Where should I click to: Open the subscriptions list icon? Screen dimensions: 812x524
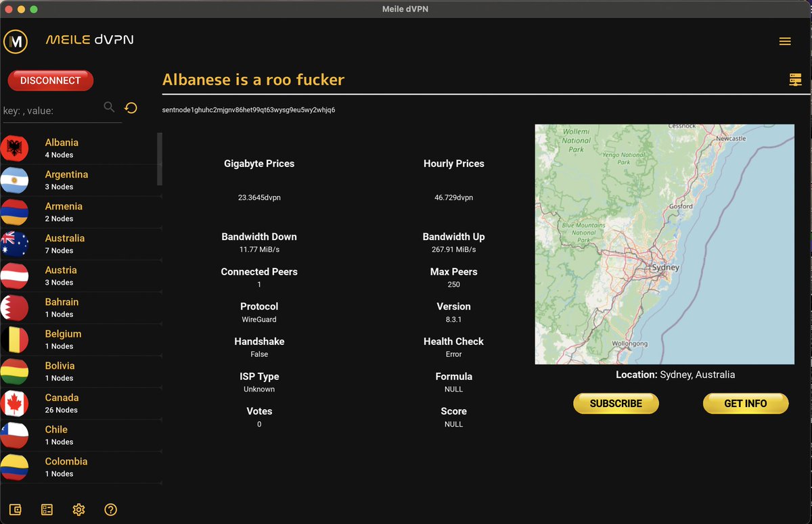pyautogui.click(x=47, y=509)
